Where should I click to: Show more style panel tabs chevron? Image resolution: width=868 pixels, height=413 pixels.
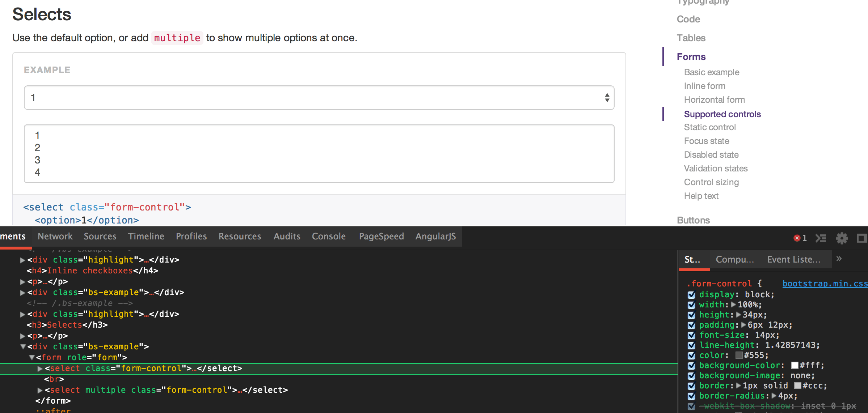839,259
